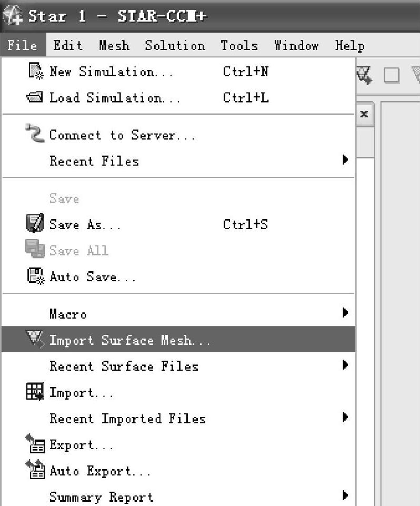Click the Save As disk icon
This screenshot has height=506, width=420.
(35, 223)
